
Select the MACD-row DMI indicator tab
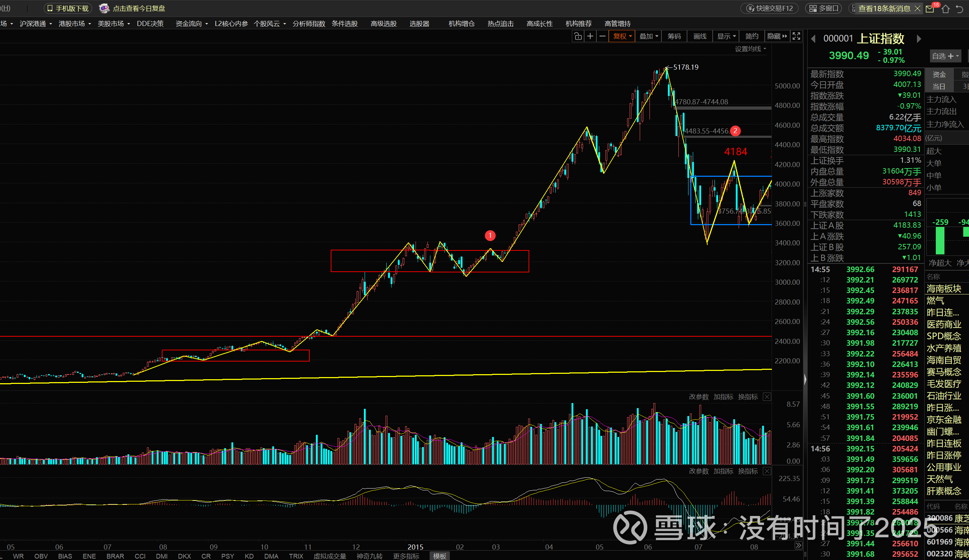[x=161, y=556]
